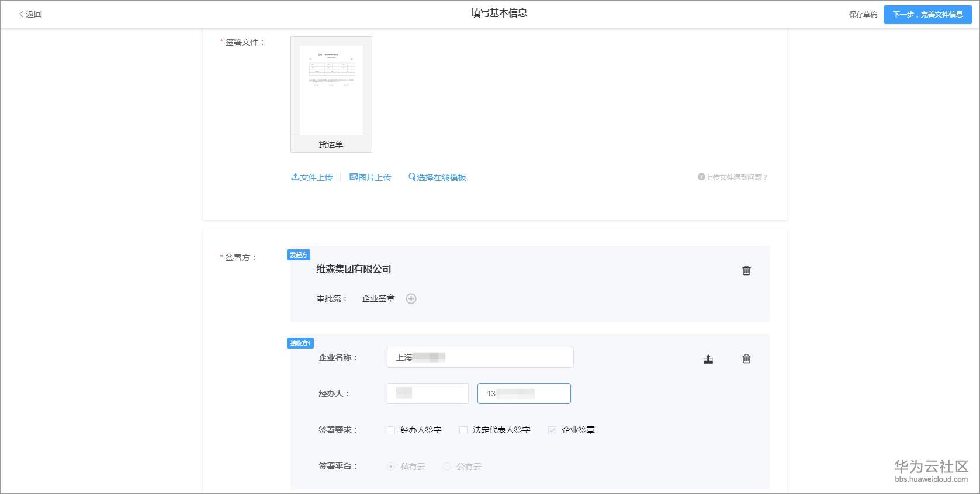Focus the 经办人 name input field
This screenshot has width=980, height=494.
[x=428, y=394]
